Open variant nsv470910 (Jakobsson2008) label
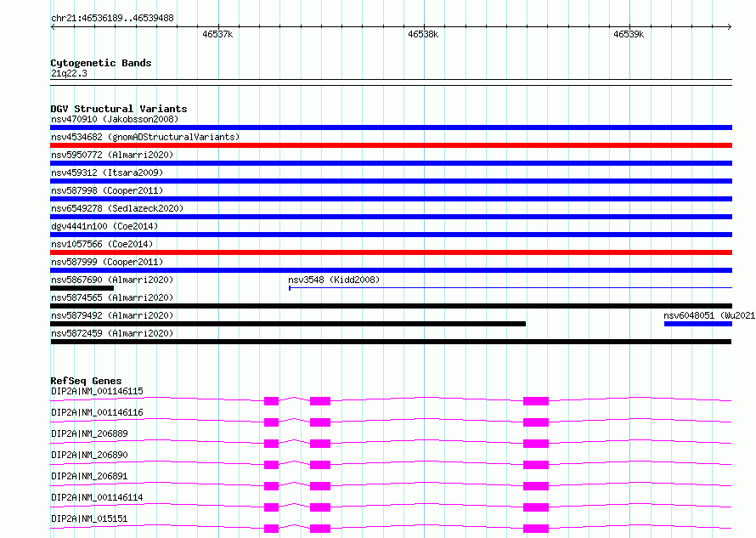 point(115,119)
